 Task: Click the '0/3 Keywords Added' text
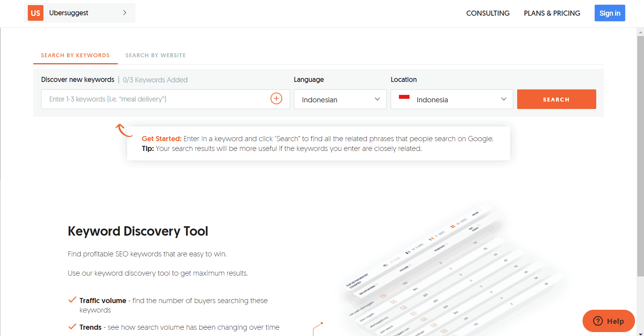(x=155, y=80)
